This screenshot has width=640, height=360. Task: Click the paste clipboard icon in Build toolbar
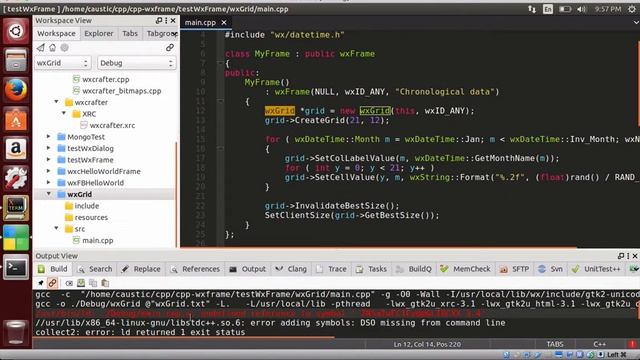105,283
